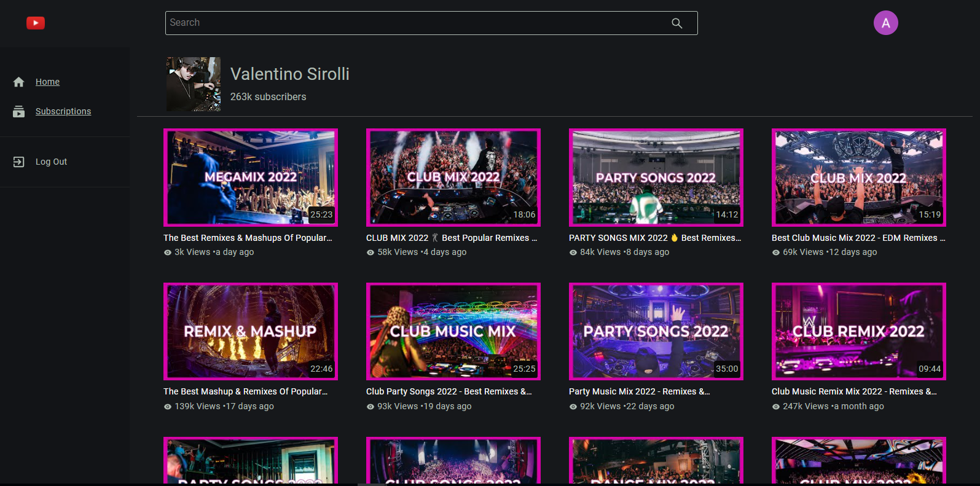Click the '92k Views •22 days ago' text
980x486 pixels.
point(627,406)
